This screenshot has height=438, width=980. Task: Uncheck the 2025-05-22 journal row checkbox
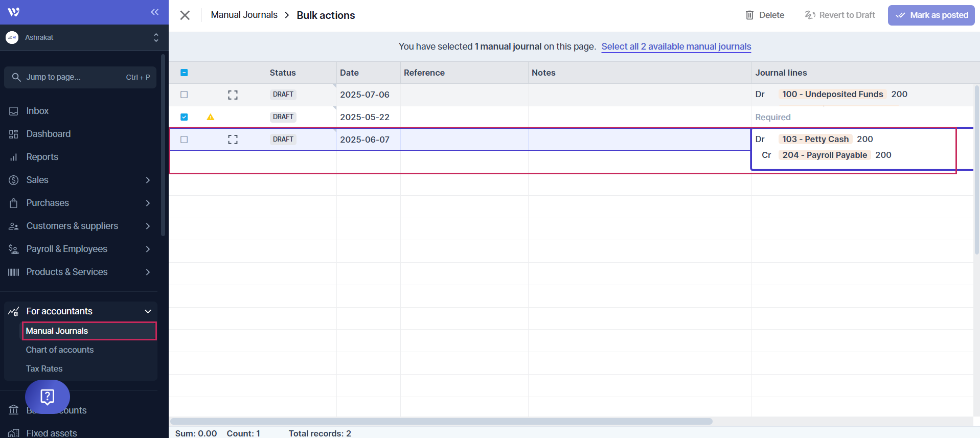(184, 117)
